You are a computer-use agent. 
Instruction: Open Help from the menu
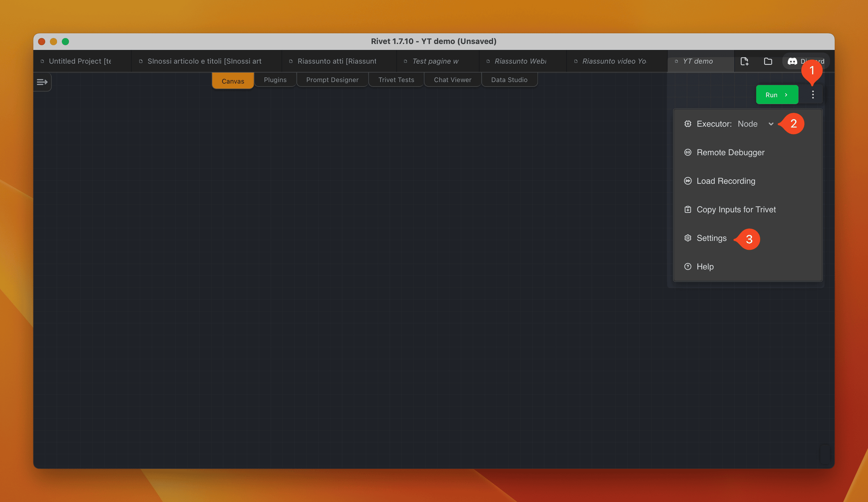coord(748,266)
